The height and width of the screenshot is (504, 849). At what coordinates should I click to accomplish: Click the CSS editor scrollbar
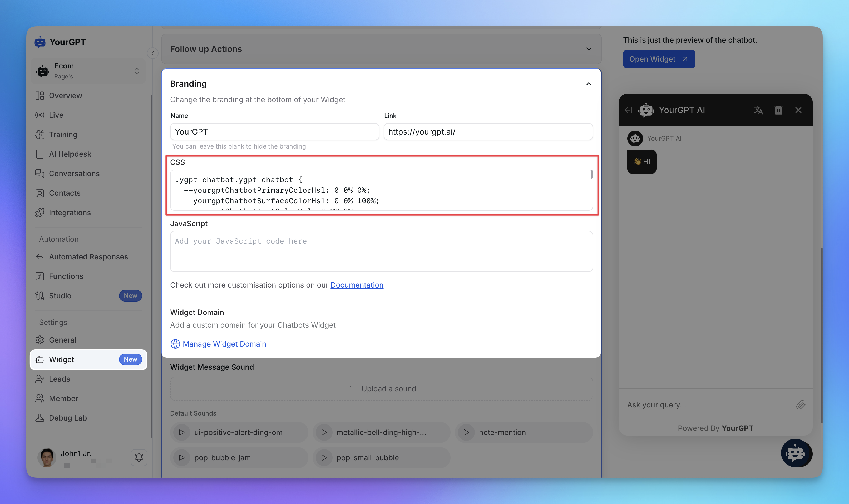[x=591, y=175]
